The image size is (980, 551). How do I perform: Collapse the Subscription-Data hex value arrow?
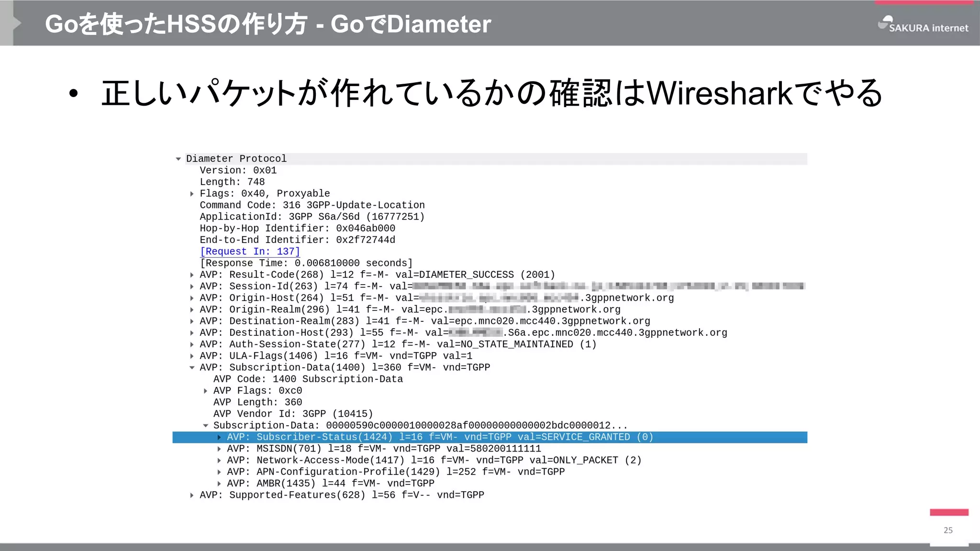pyautogui.click(x=206, y=426)
